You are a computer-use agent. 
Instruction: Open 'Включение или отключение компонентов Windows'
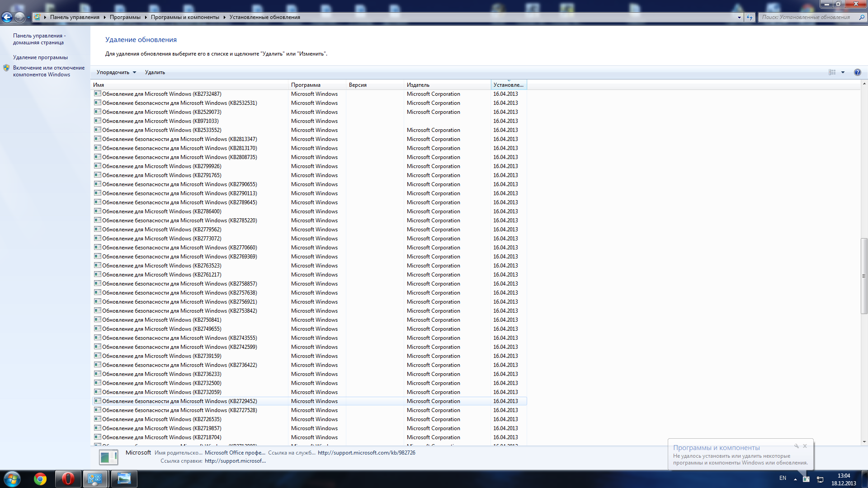[49, 71]
